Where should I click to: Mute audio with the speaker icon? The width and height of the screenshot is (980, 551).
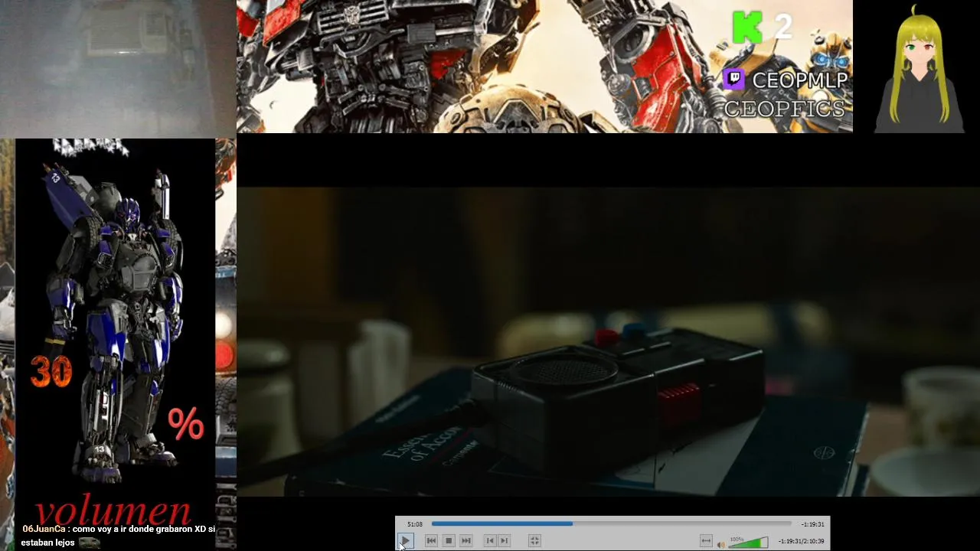[720, 544]
